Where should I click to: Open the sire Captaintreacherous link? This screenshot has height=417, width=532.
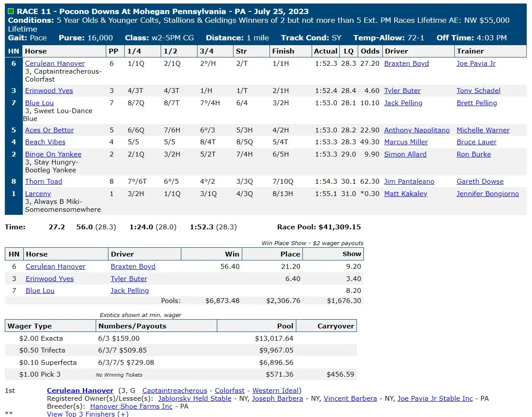click(x=175, y=391)
